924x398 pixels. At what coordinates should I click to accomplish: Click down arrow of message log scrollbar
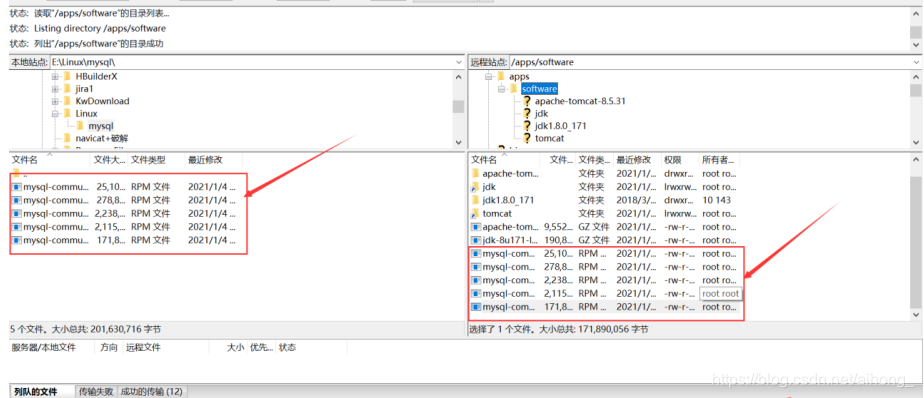[x=916, y=45]
